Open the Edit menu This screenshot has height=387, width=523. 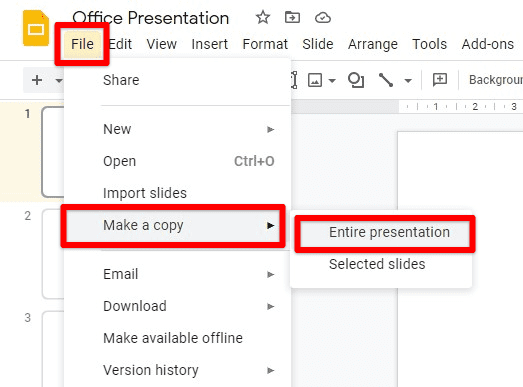tap(120, 44)
